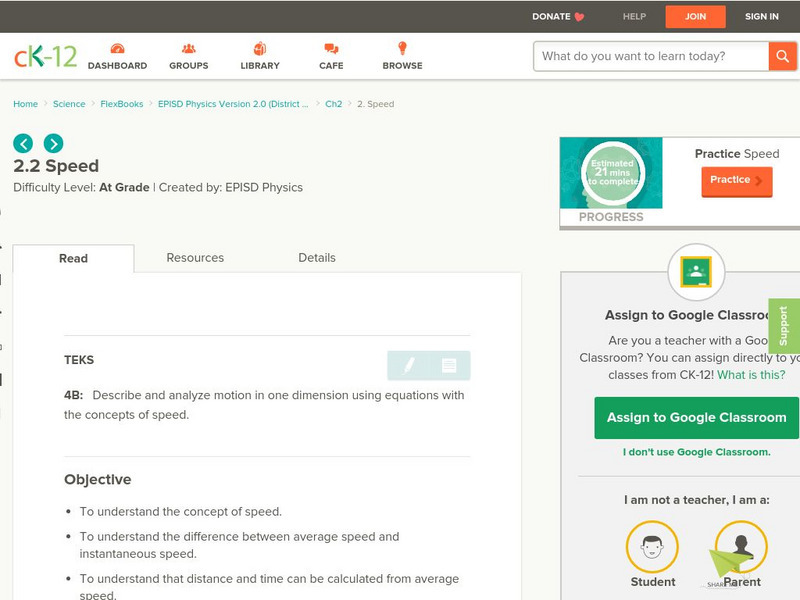This screenshot has height=600, width=800.
Task: Open the Dashboard gauge icon
Action: pyautogui.click(x=117, y=48)
